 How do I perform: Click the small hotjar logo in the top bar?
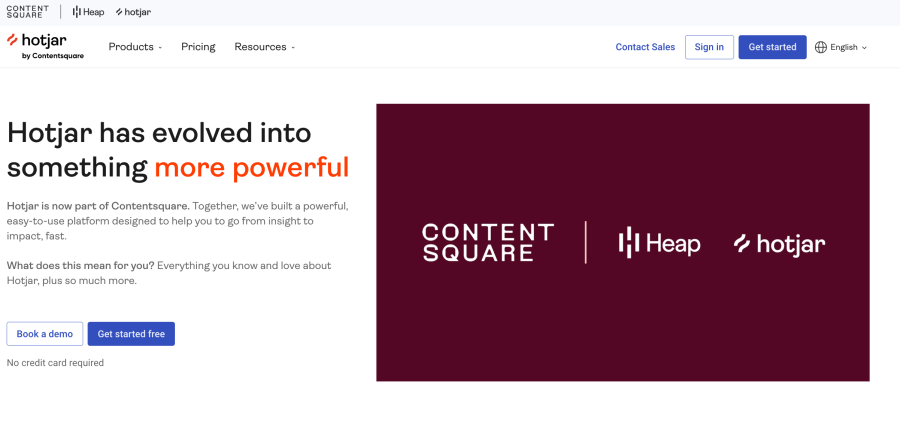(x=133, y=12)
